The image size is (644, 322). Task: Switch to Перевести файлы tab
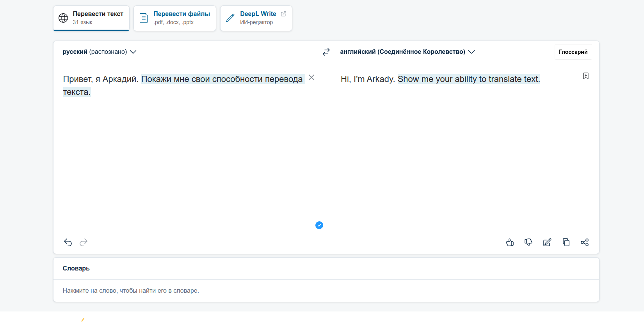click(x=175, y=18)
